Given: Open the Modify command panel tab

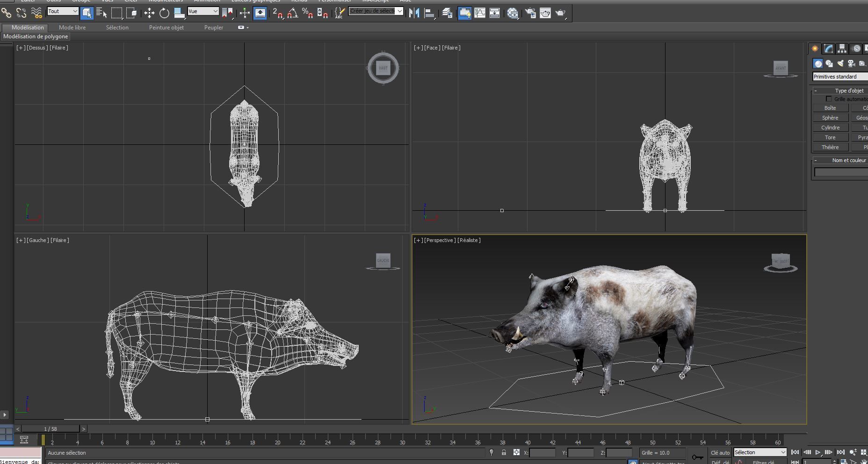Looking at the screenshot, I should pyautogui.click(x=828, y=49).
